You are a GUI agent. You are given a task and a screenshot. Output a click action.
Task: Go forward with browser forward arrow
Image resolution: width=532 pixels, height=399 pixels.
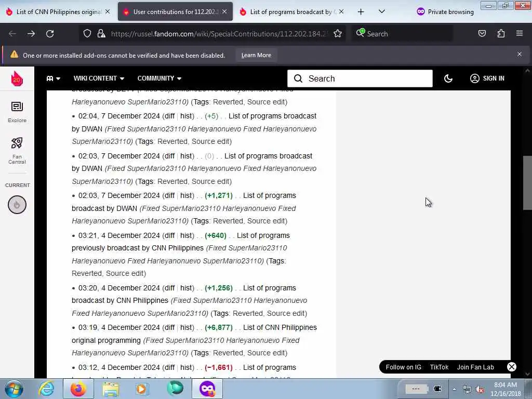[x=31, y=34]
